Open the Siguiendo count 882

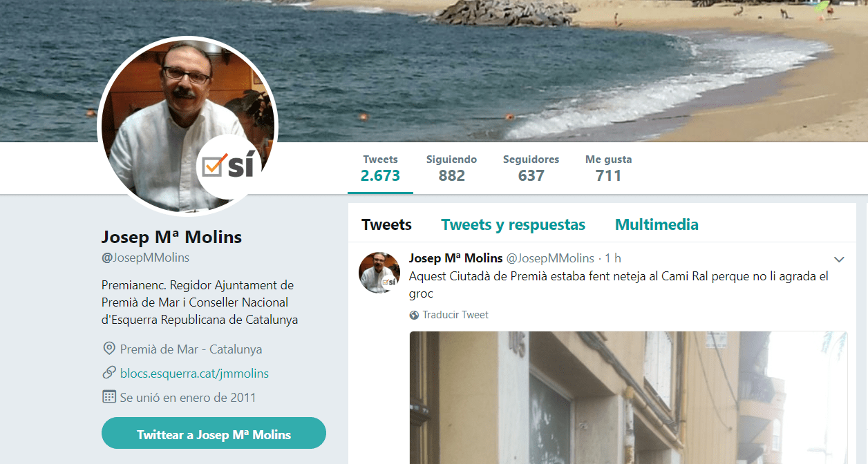tap(451, 168)
